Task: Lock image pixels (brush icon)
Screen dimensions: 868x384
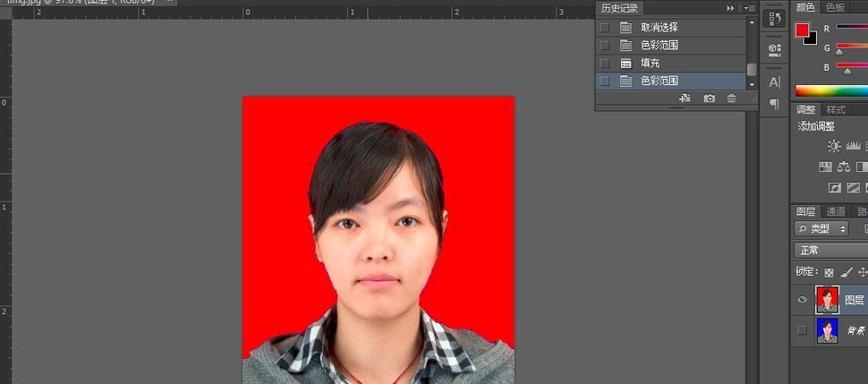Action: (846, 272)
